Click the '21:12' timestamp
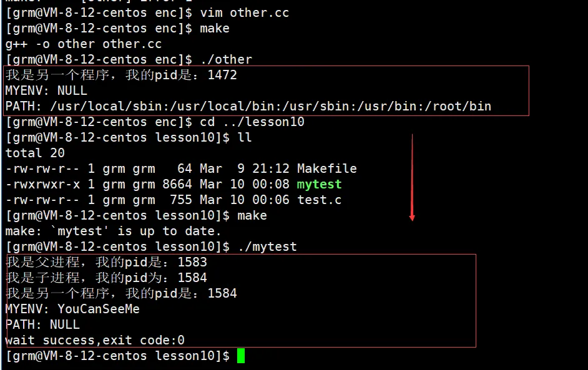This screenshot has height=370, width=588. (x=271, y=168)
